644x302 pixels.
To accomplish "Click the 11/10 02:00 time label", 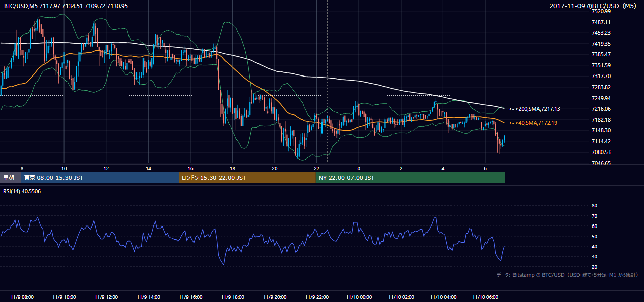I will click(x=401, y=297).
